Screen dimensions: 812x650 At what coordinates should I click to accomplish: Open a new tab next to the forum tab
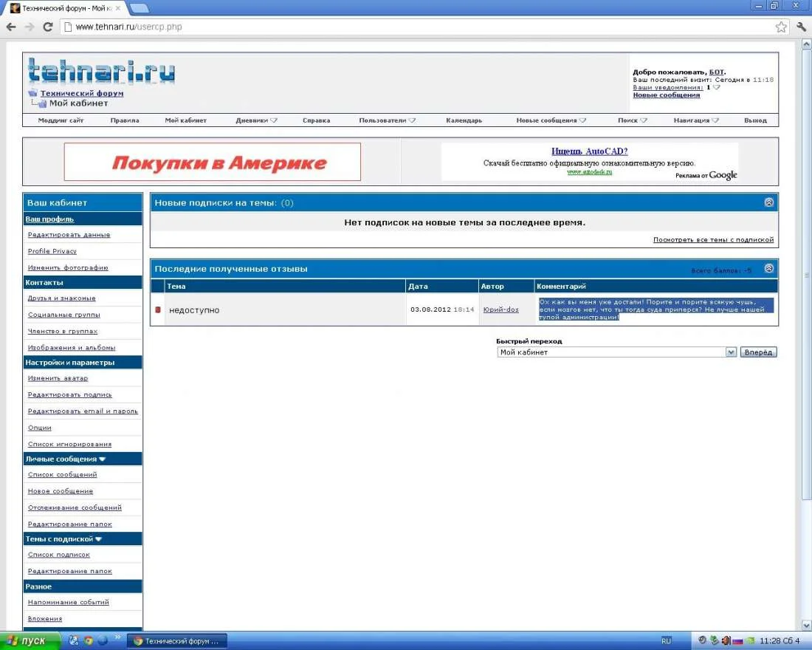click(139, 8)
